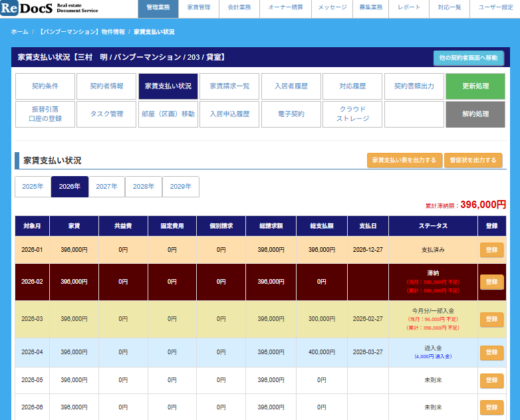Click the green 更新処理 button
This screenshot has height=420, width=520.
(x=475, y=86)
